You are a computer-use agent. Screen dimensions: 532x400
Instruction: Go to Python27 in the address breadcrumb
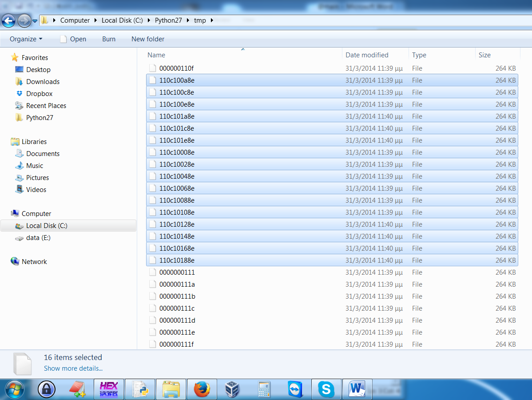[x=168, y=20]
